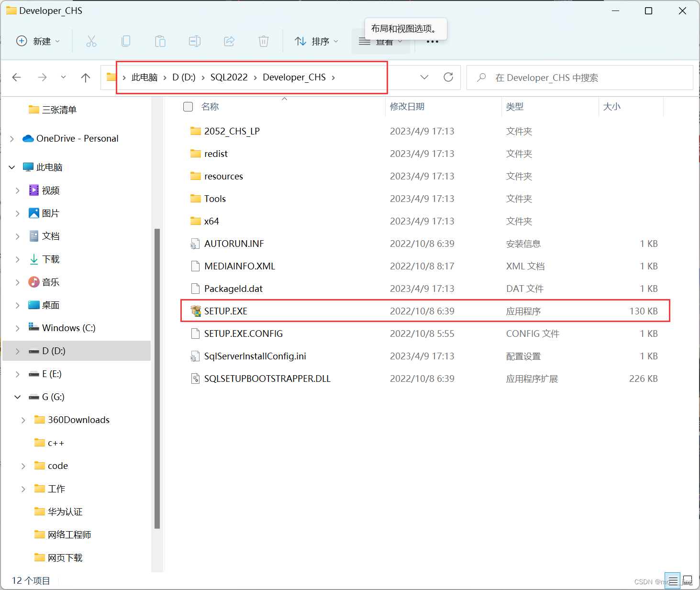
Task: Click the Downloads arrow icon in sidebar
Action: click(x=34, y=259)
